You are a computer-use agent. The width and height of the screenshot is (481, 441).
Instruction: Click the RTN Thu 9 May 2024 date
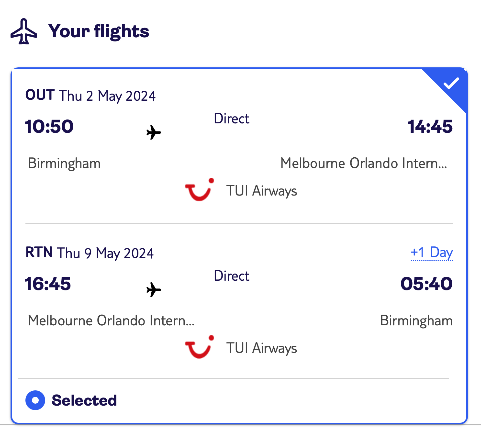click(x=89, y=253)
